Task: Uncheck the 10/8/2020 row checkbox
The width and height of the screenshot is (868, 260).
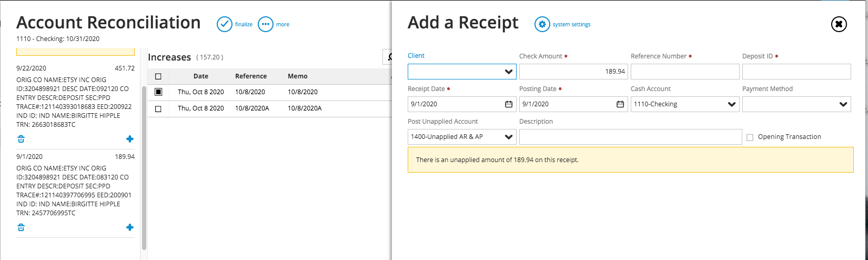Action: (158, 92)
